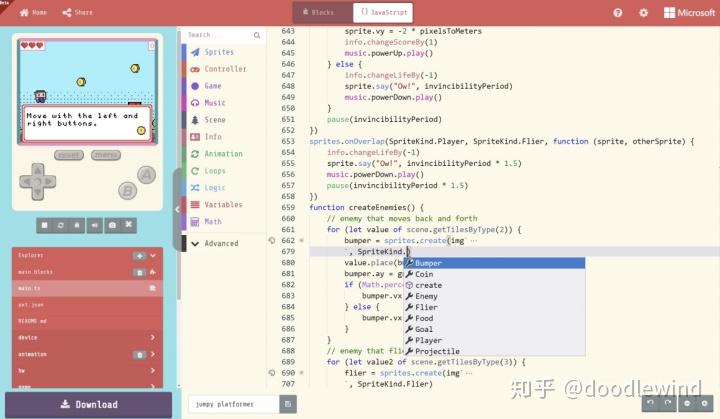The image size is (720, 419).
Task: Select main.ts in Explorer
Action: (87, 288)
